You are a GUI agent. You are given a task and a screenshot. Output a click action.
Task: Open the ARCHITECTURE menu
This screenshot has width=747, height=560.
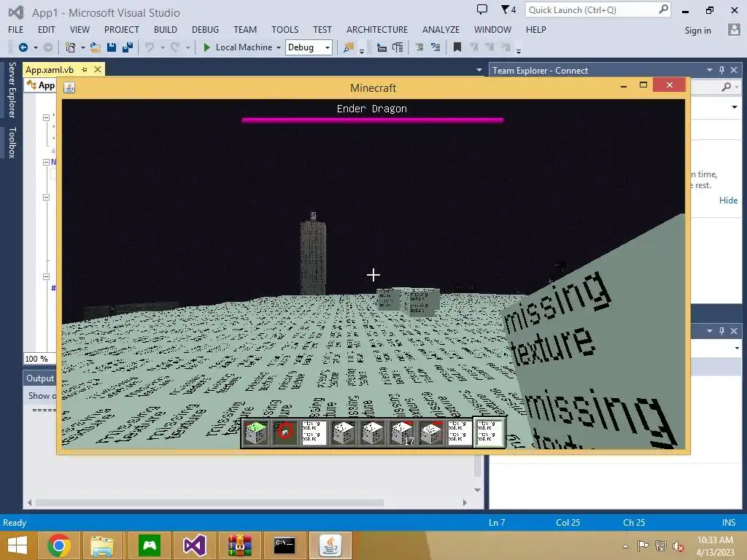377,29
